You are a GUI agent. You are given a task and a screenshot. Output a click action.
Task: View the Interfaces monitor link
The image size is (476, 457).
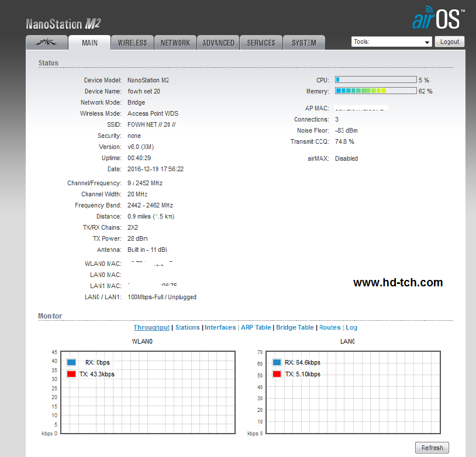tap(220, 328)
